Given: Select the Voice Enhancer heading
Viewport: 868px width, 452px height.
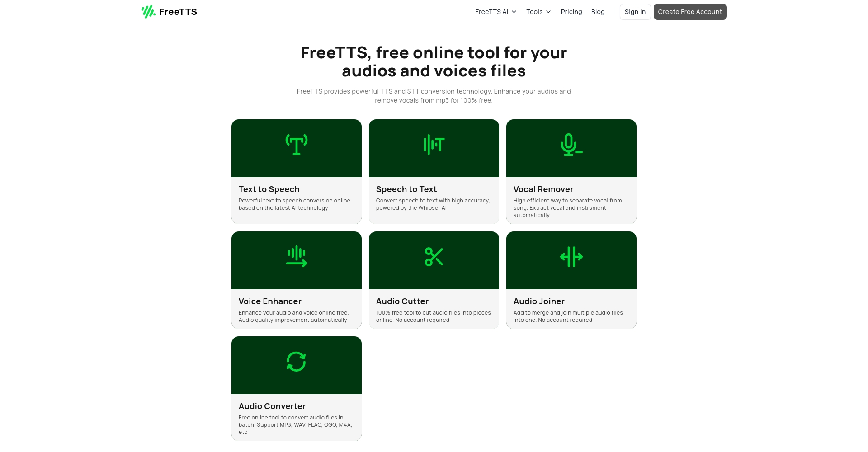Looking at the screenshot, I should pyautogui.click(x=270, y=301).
